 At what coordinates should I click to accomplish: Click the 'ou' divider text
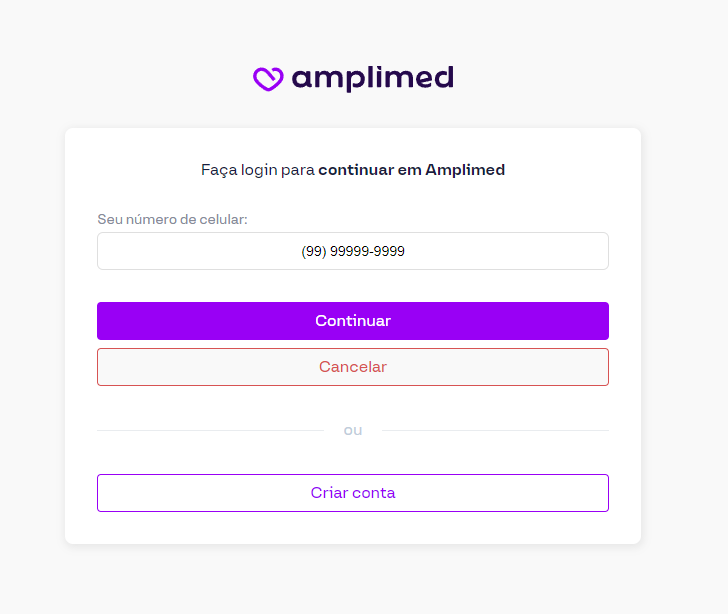tap(353, 430)
